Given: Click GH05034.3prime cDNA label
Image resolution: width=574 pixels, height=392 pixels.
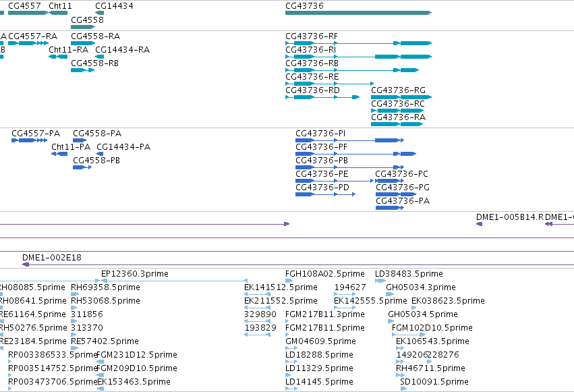Looking at the screenshot, I should point(421,287).
